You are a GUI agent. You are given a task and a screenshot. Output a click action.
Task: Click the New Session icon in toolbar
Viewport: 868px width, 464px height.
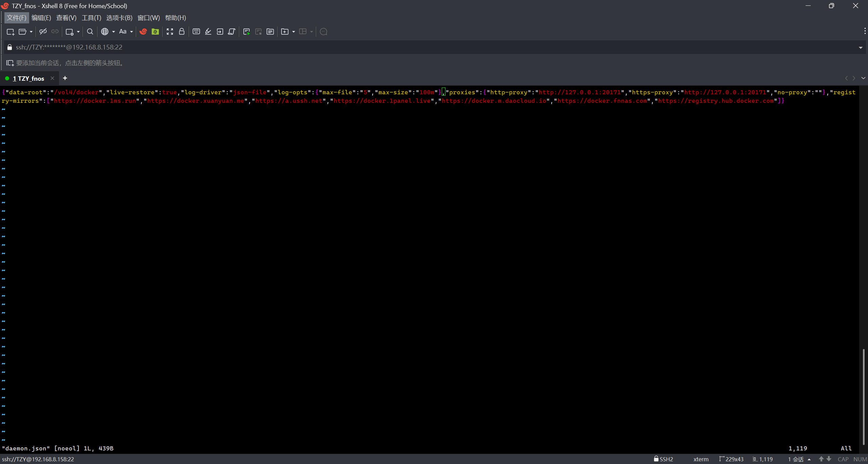10,32
